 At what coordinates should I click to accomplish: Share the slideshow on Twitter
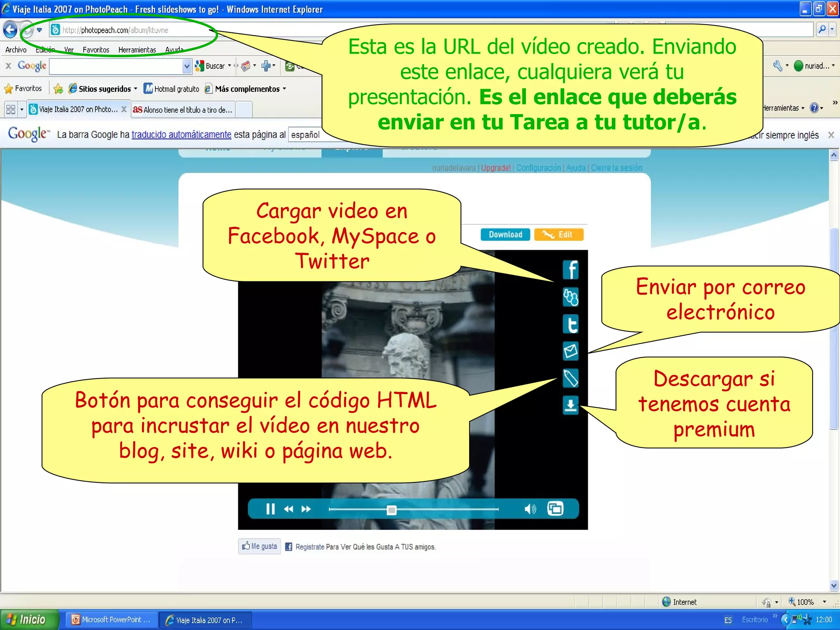[x=571, y=324]
